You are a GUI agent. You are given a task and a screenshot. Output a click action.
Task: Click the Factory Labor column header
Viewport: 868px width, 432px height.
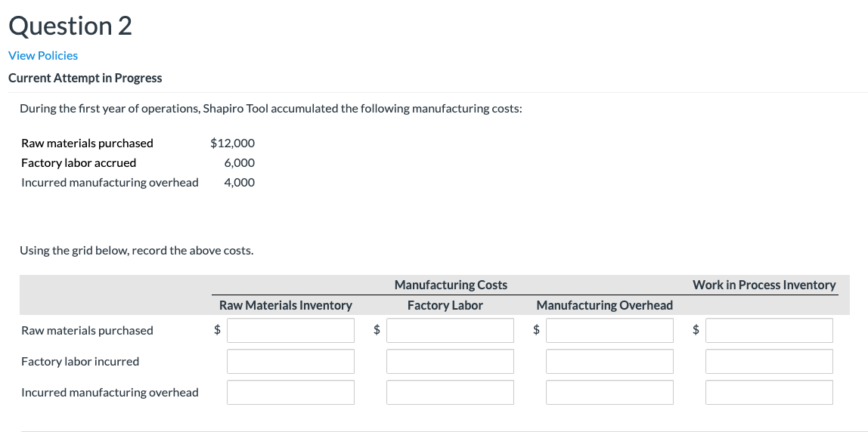click(445, 305)
